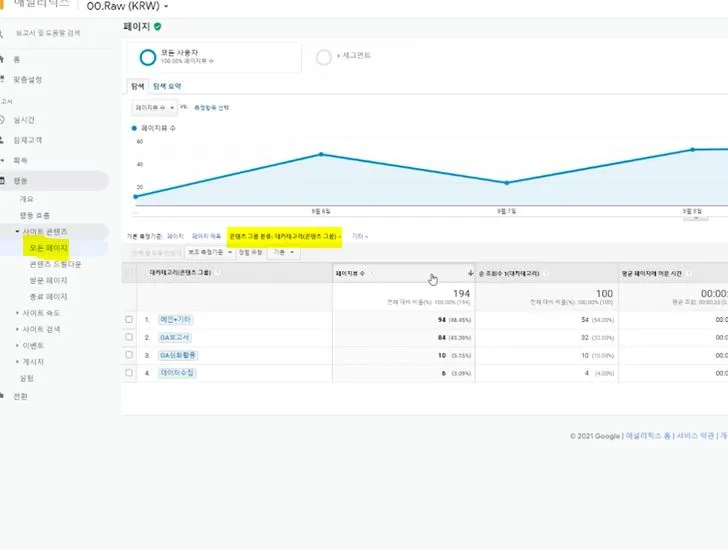
Task: Switch to the 탐색 요약 tab
Action: point(167,86)
